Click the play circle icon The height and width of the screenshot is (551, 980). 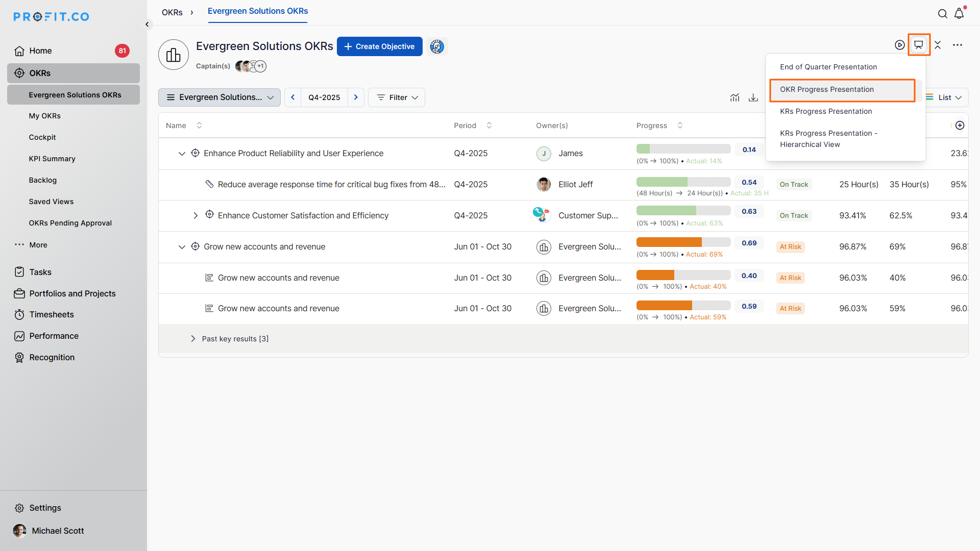(x=899, y=45)
